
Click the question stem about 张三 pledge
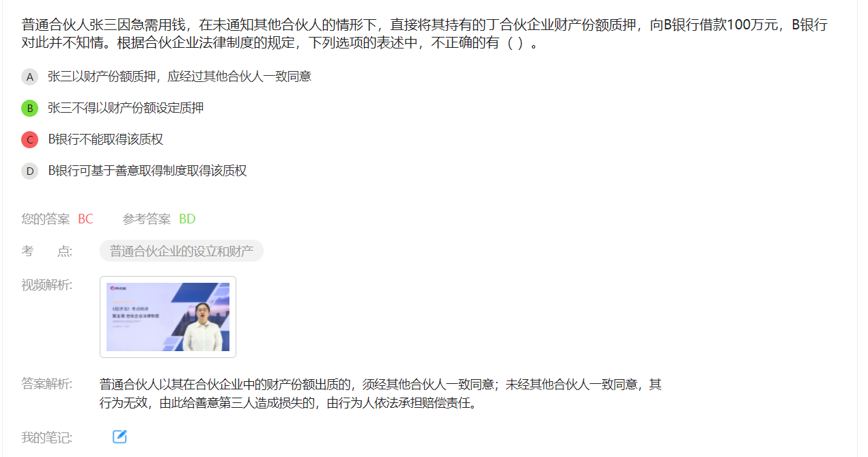click(x=424, y=35)
